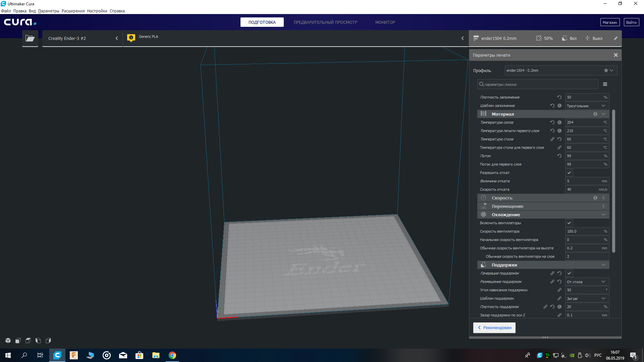Open the Extensions menu

(x=73, y=11)
